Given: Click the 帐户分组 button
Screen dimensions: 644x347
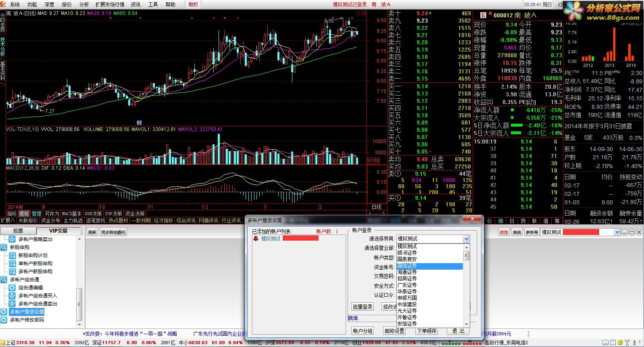Looking at the screenshot, I should click(x=363, y=331).
